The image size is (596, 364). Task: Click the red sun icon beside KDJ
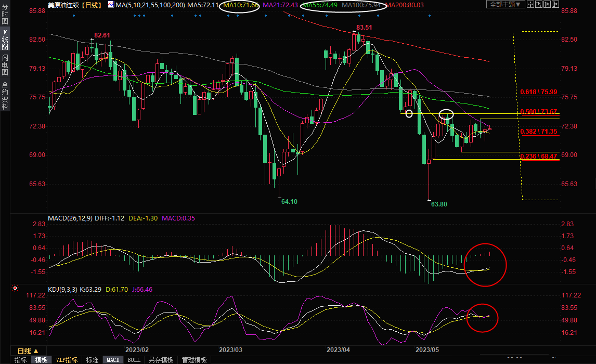15,288
